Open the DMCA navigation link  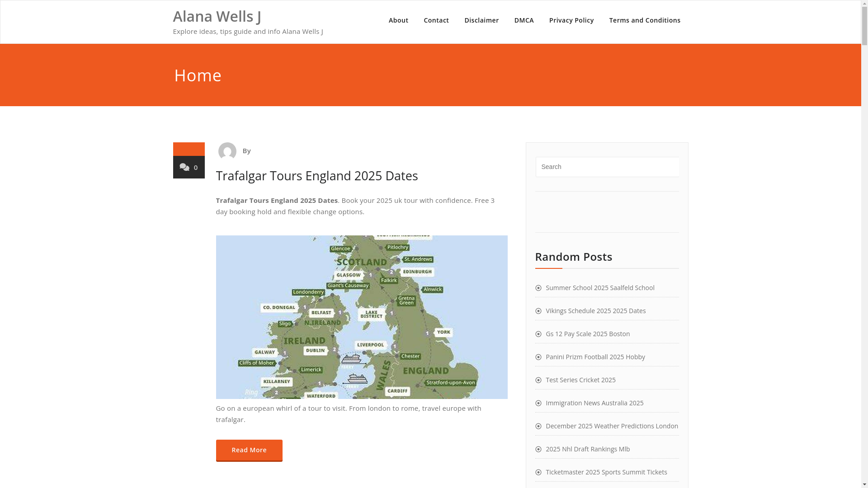(524, 20)
